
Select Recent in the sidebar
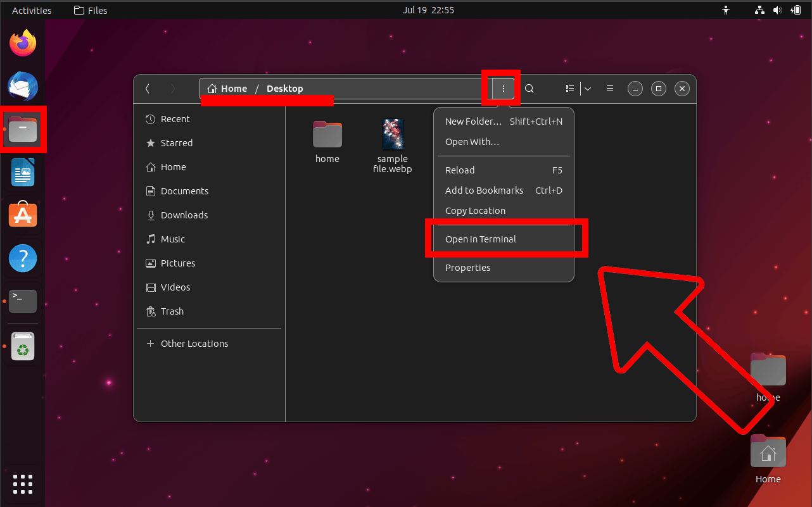pos(174,119)
